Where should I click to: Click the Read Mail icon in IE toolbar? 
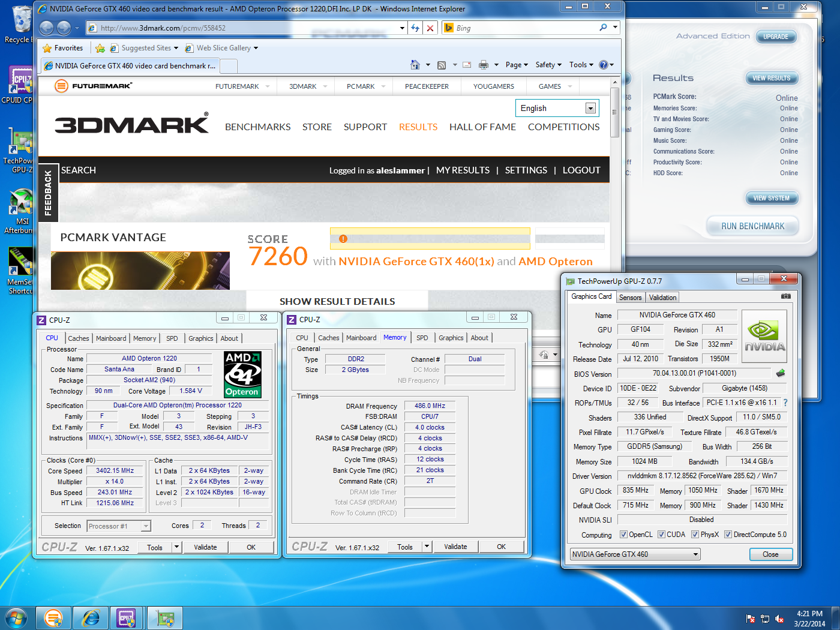pyautogui.click(x=467, y=65)
